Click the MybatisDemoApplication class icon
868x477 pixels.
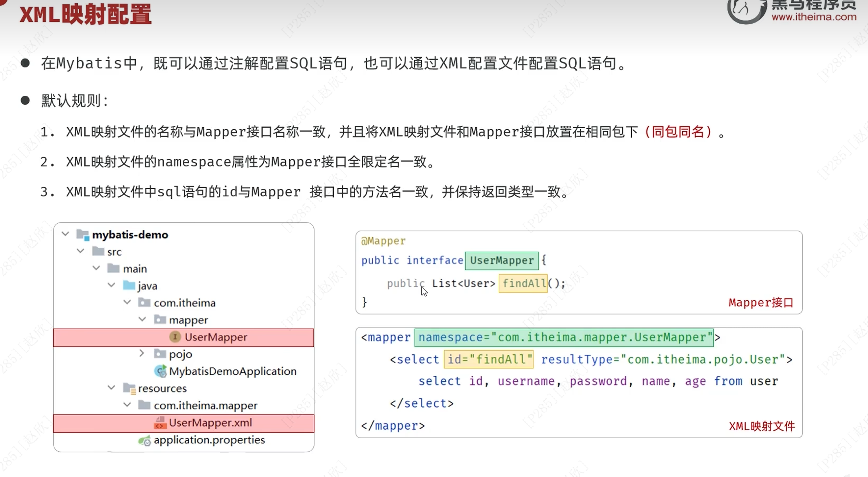pyautogui.click(x=160, y=371)
